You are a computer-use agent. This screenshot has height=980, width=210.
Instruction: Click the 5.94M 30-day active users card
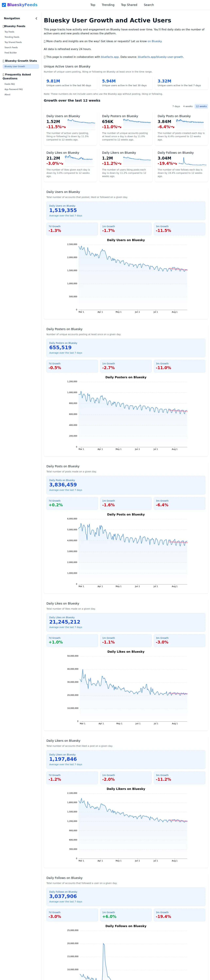(126, 83)
